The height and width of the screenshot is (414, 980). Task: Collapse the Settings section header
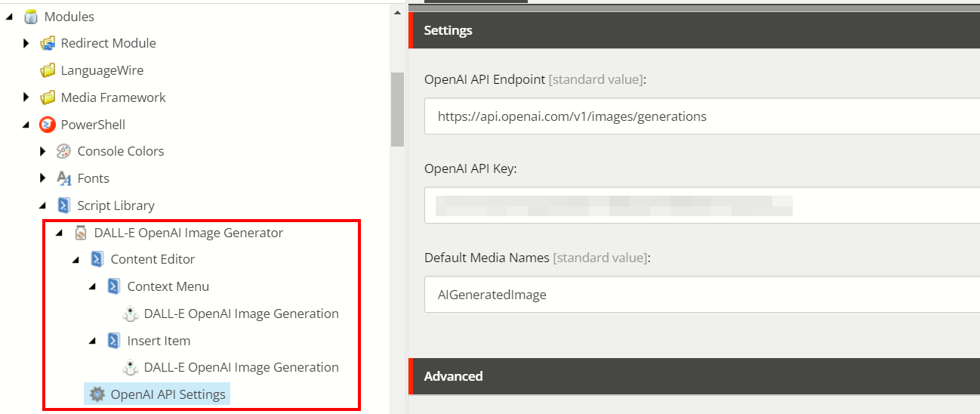click(694, 31)
